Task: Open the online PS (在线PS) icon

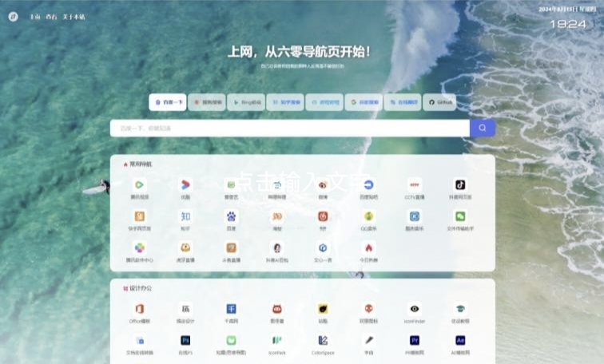Action: click(x=185, y=340)
